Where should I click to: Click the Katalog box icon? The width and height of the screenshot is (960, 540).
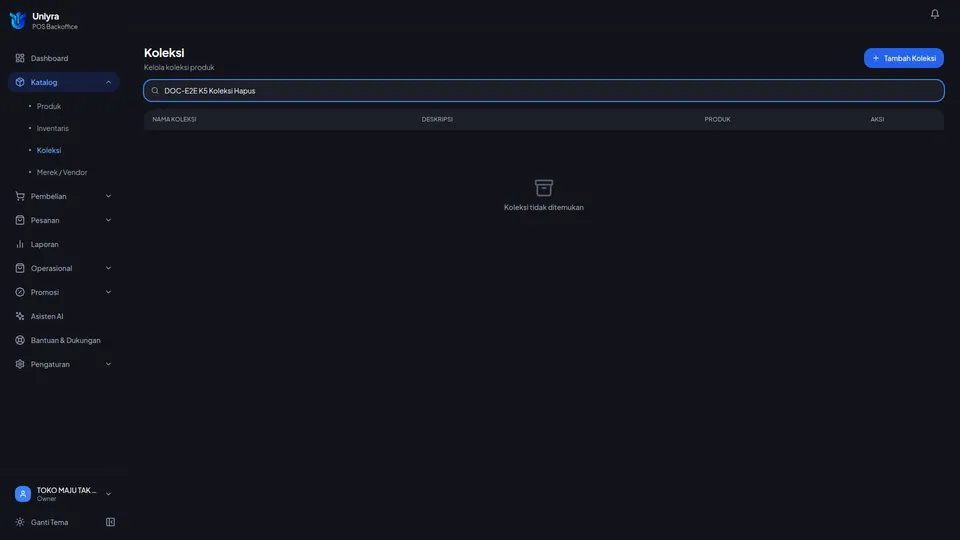(20, 82)
